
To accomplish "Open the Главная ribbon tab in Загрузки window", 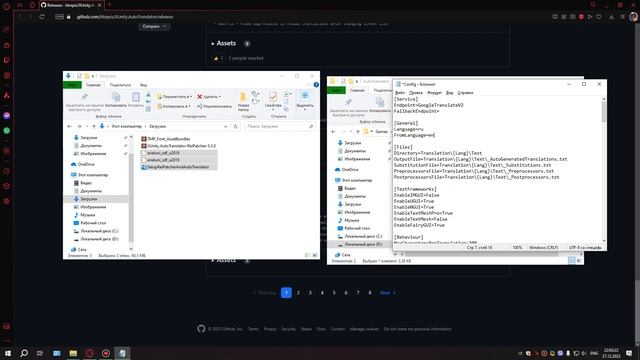I will (x=93, y=85).
